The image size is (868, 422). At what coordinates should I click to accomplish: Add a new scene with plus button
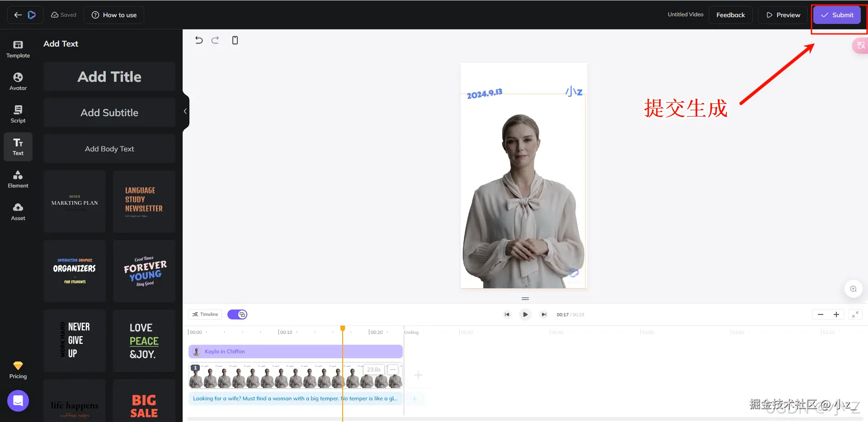coord(418,375)
